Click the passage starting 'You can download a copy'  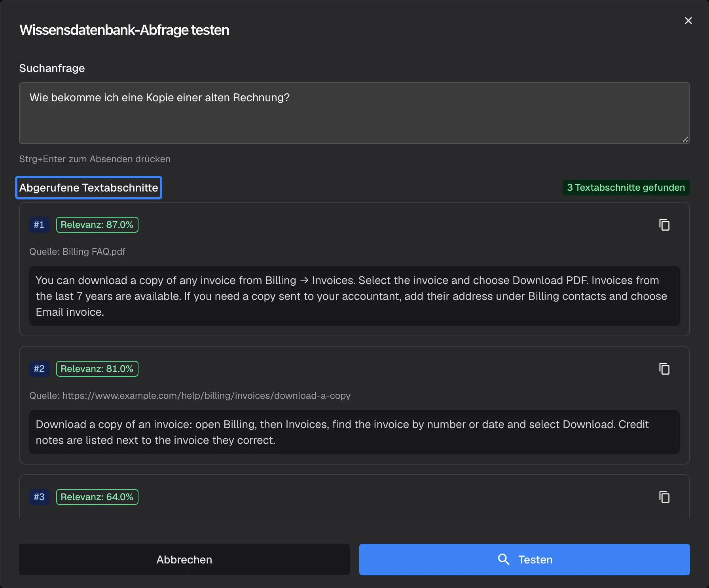[354, 296]
